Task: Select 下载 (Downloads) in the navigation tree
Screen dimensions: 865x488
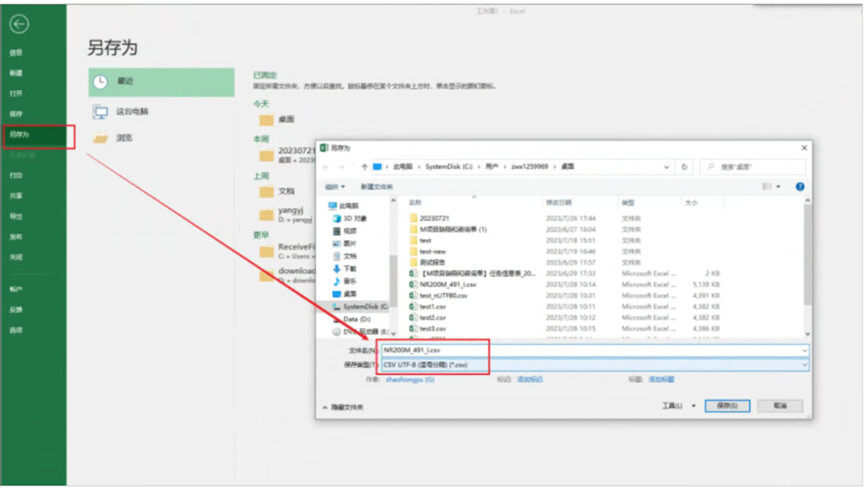Action: [345, 269]
